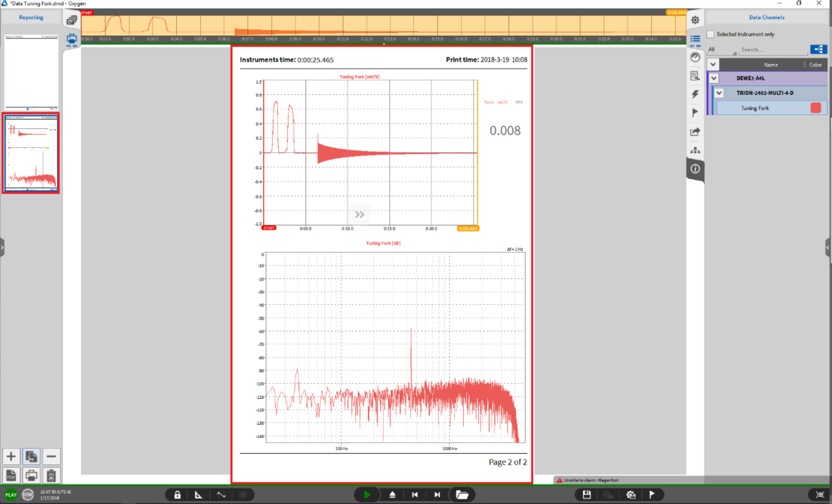This screenshot has height=504, width=832.
Task: Remove the current report page
Action: click(51, 456)
